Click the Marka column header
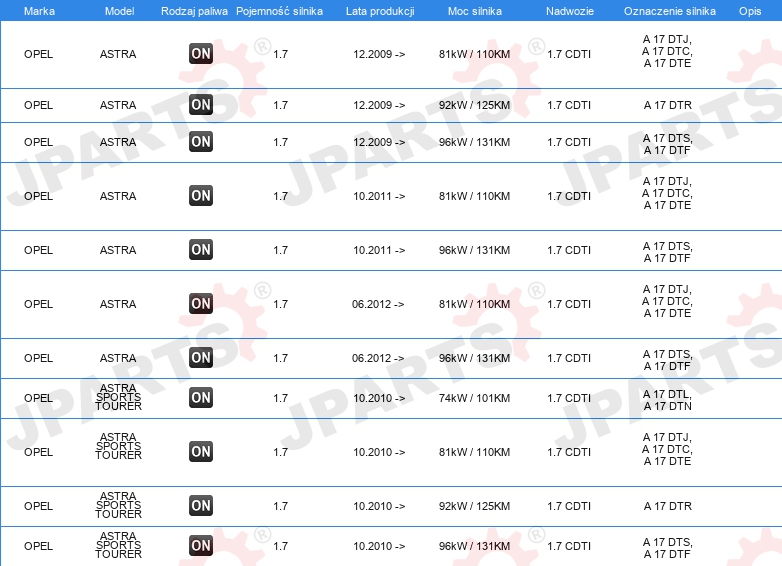The image size is (782, 566). point(39,11)
